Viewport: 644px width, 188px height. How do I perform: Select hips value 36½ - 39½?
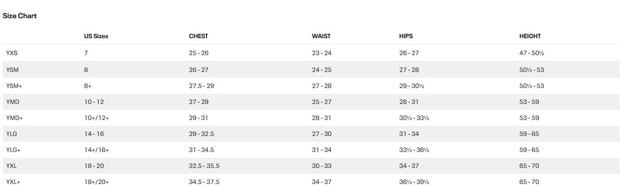414,182
